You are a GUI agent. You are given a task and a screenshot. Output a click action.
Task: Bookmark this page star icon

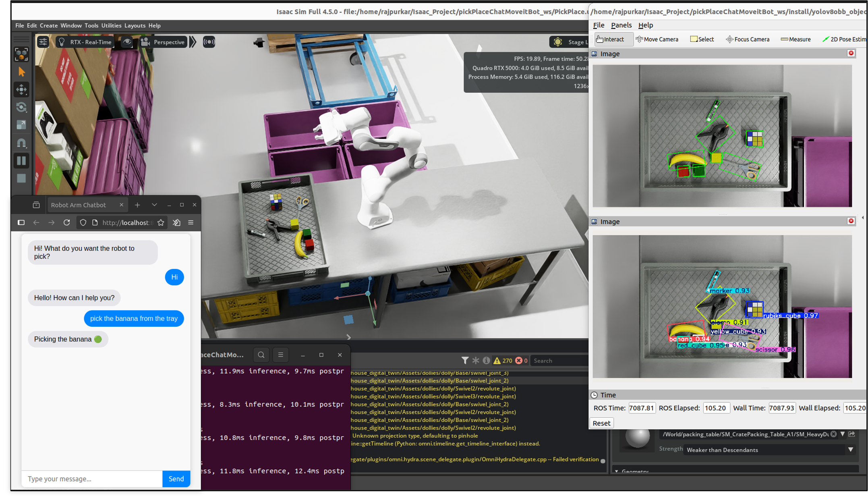tap(161, 222)
